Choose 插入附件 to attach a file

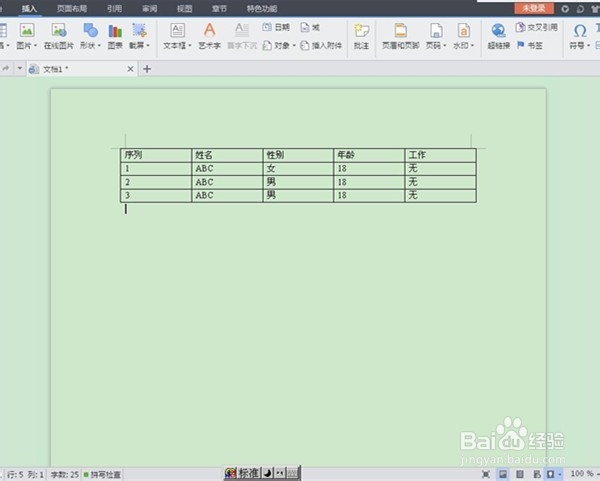(x=321, y=46)
